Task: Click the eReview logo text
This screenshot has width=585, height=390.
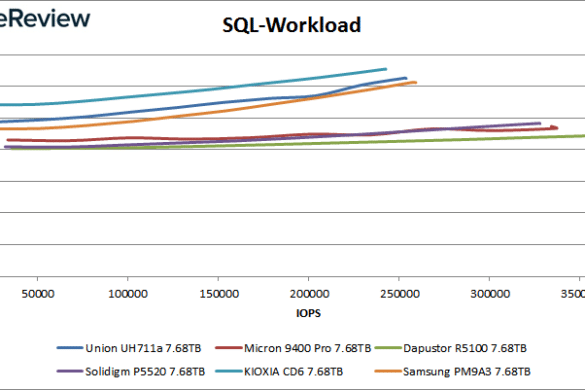Action: click(x=45, y=18)
